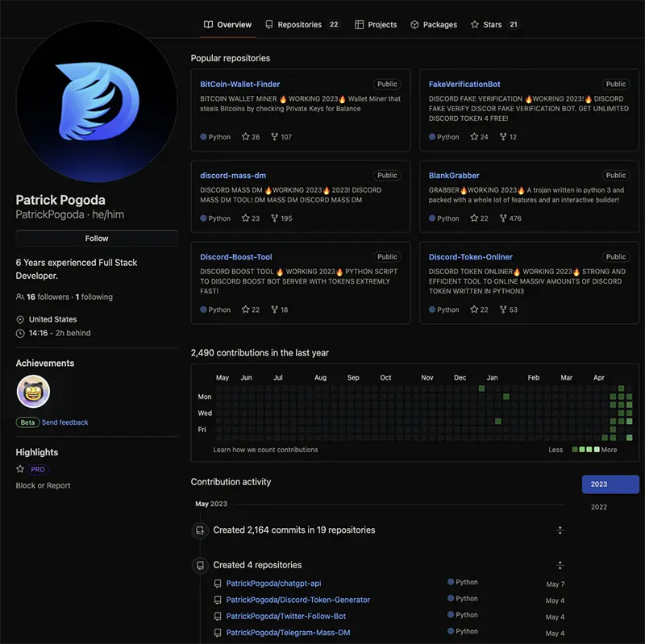Click the '2,490 contributions in the last year' heading
645x644 pixels.
(260, 353)
